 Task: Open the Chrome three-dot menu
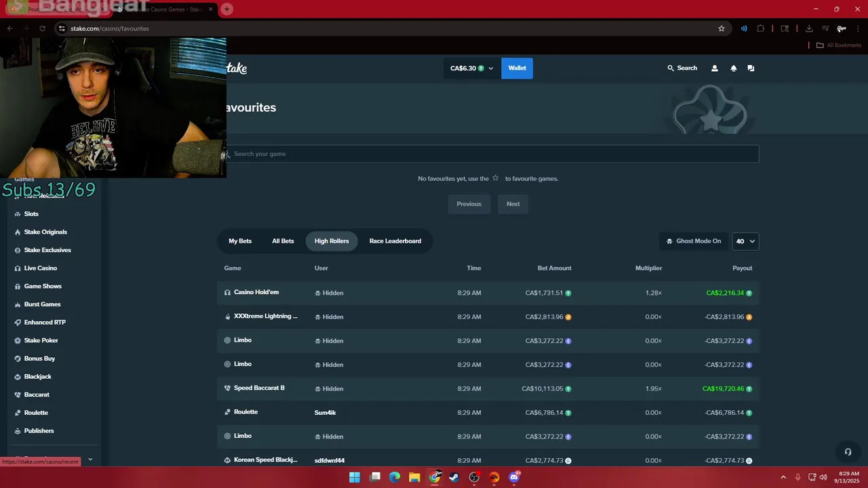tap(858, 28)
